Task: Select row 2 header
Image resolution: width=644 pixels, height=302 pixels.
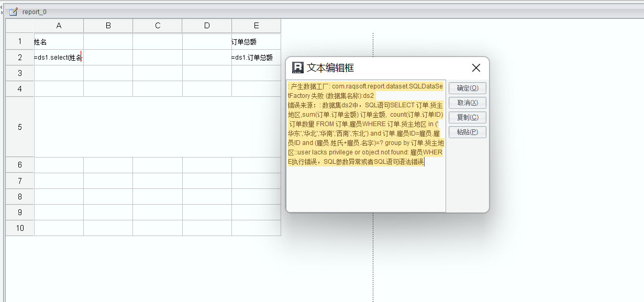Action: click(20, 58)
